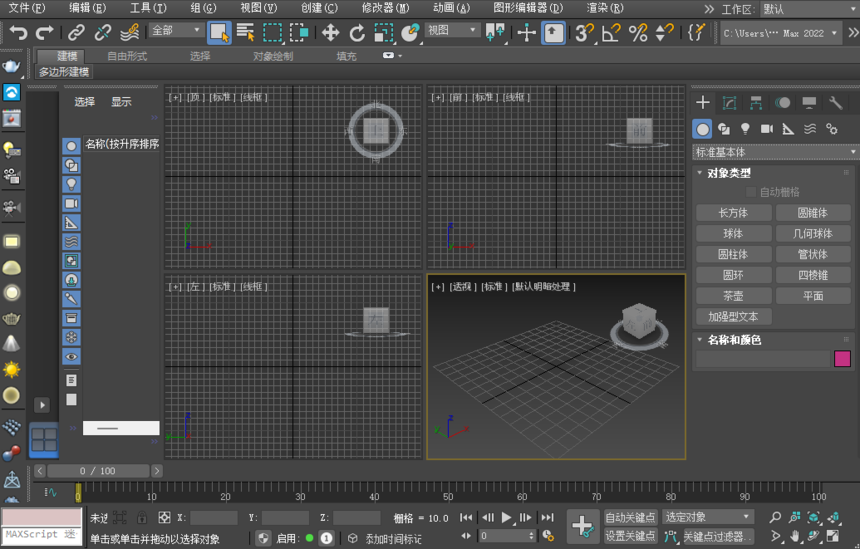Toggle 3D Snaps icon
Image resolution: width=860 pixels, height=549 pixels.
pos(584,33)
